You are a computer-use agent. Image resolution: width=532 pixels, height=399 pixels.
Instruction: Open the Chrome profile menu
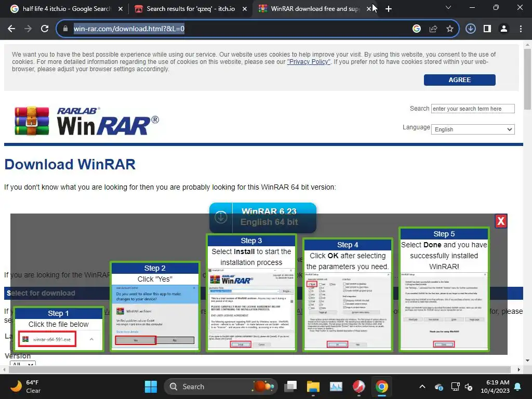[504, 29]
